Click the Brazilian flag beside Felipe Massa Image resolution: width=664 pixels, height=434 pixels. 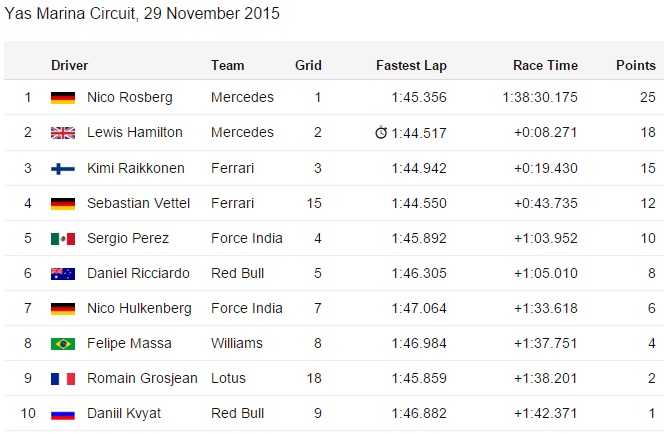pyautogui.click(x=63, y=344)
